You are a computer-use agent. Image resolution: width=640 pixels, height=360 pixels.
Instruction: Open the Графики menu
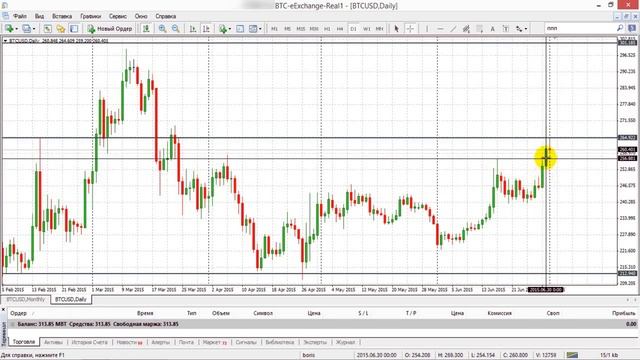(91, 16)
